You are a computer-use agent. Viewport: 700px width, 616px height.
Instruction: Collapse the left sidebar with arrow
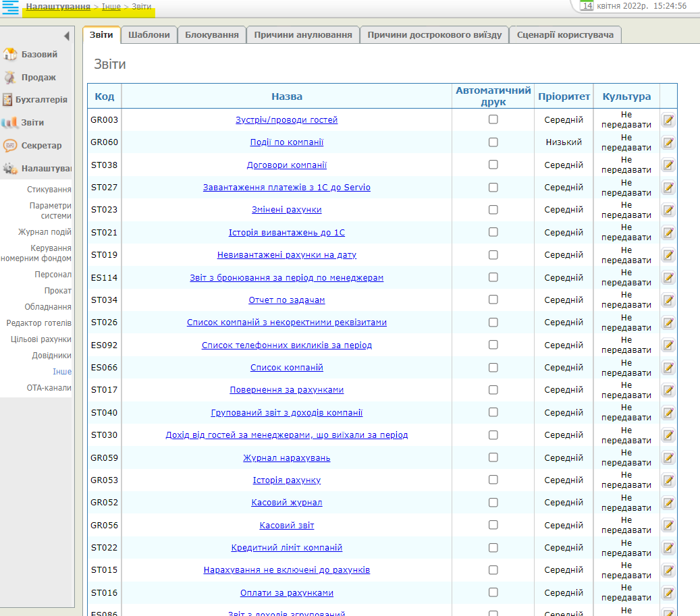point(66,36)
